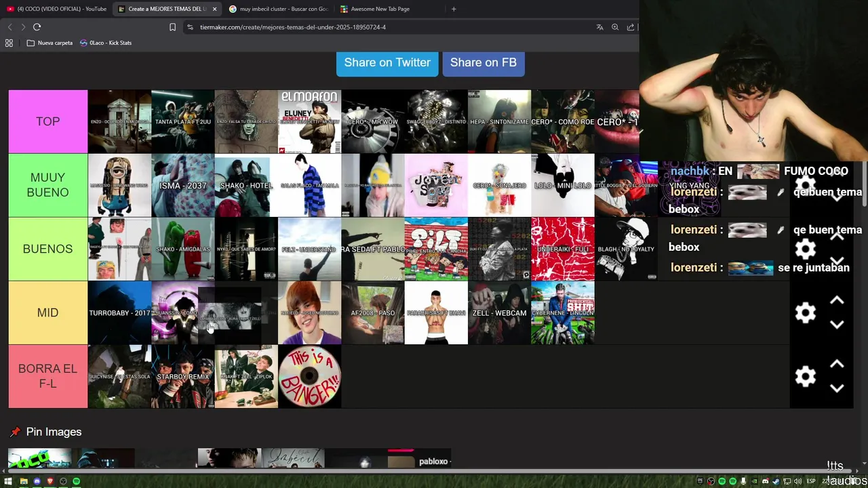Image resolution: width=868 pixels, height=488 pixels.
Task: Click the green MUUY BUENO tier label
Action: (x=48, y=185)
